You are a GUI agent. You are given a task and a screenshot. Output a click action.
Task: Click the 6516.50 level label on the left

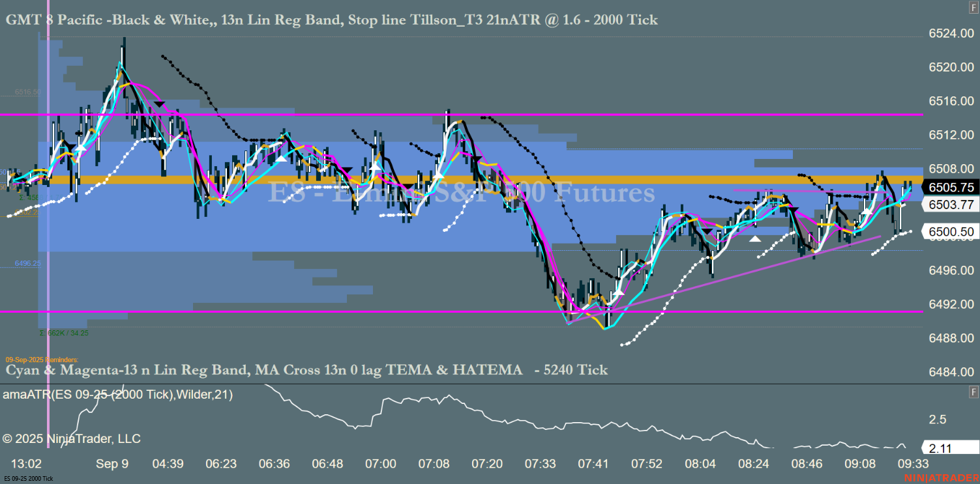coord(28,93)
